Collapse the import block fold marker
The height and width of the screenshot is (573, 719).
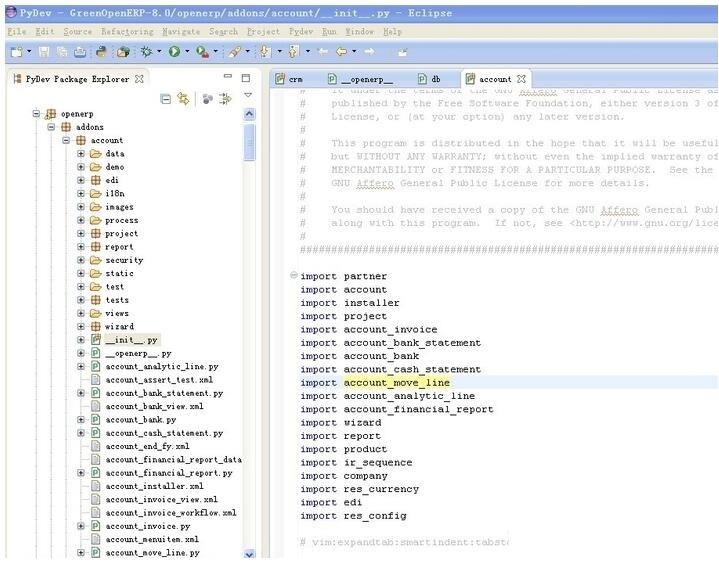point(293,275)
